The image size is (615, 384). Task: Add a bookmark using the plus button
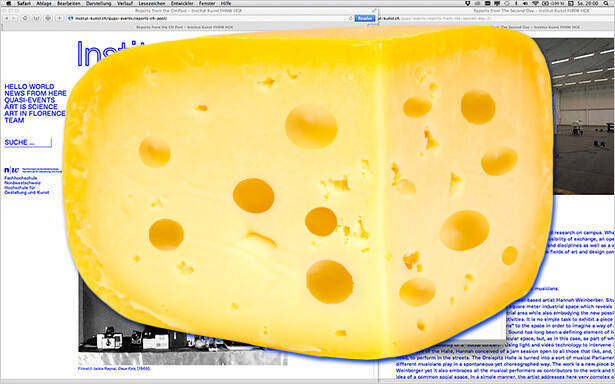coord(59,18)
